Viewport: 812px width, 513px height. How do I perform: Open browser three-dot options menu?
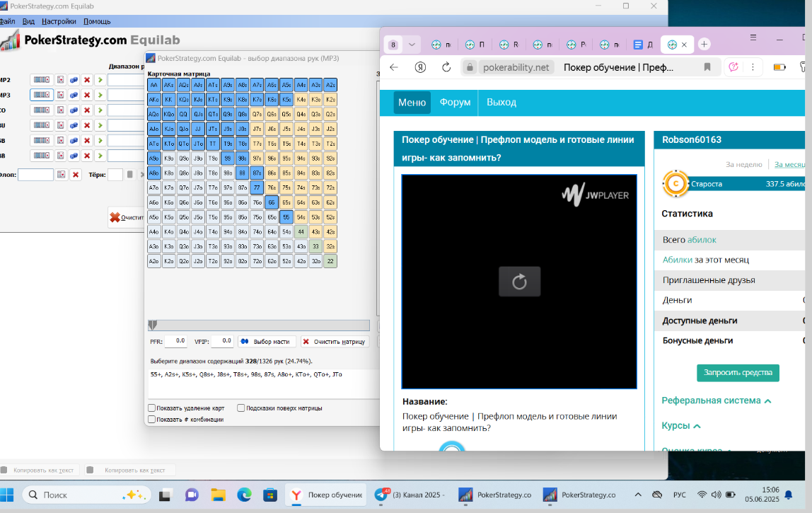(x=753, y=67)
